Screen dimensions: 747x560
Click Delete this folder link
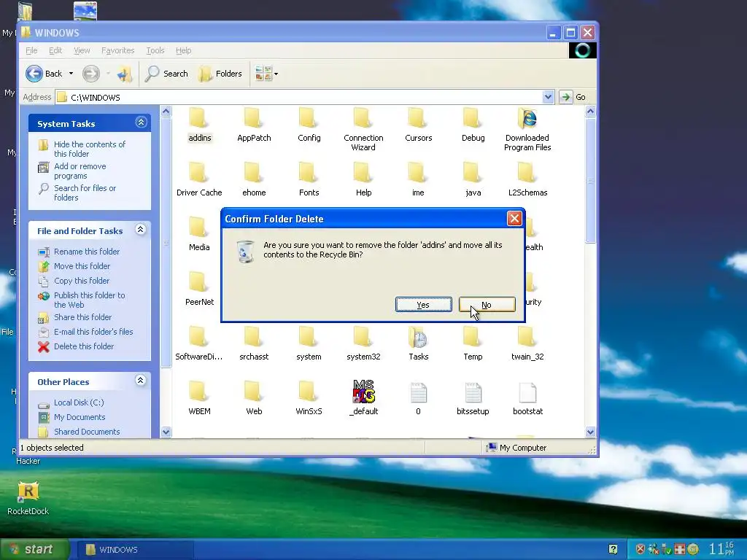(x=84, y=346)
